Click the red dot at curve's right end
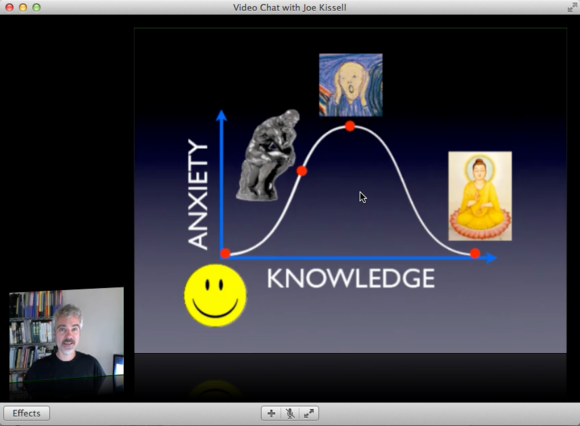Screen dimensions: 580x426 (475, 253)
